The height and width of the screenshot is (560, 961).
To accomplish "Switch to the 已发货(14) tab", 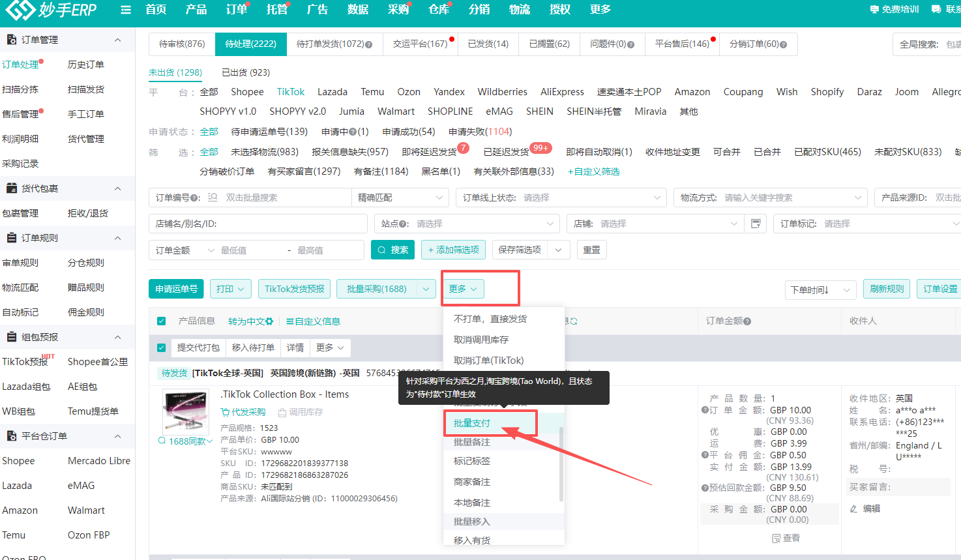I will point(488,44).
